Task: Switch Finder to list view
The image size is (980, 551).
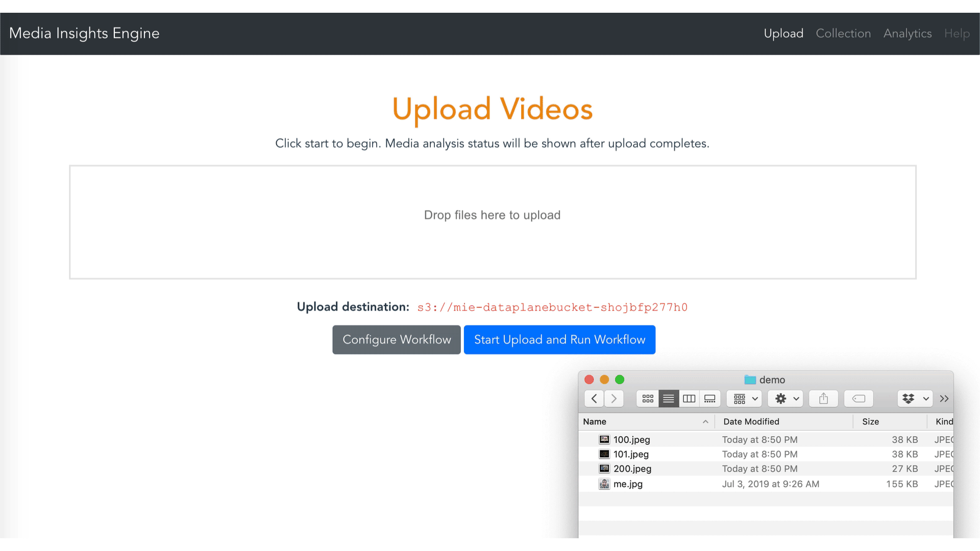Action: [x=669, y=398]
